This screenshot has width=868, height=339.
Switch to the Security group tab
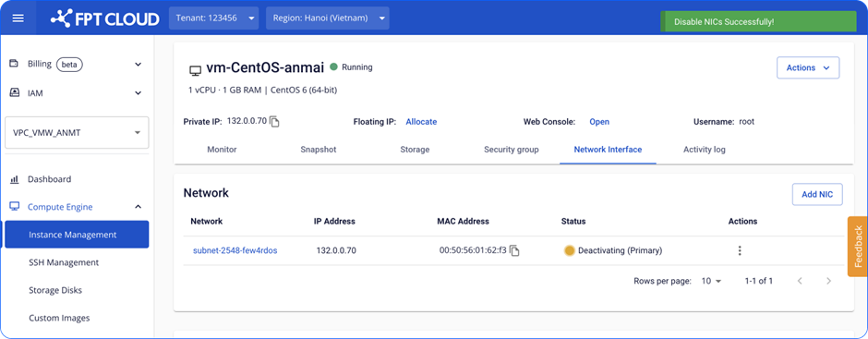tap(511, 150)
